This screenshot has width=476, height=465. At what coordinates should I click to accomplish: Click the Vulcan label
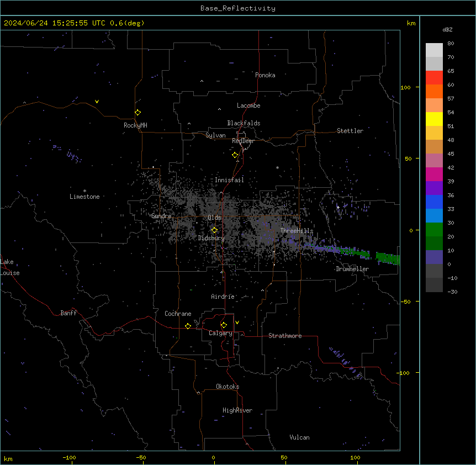click(300, 437)
